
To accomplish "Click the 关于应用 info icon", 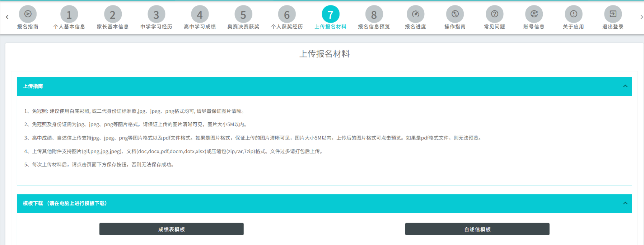I will coord(573,14).
